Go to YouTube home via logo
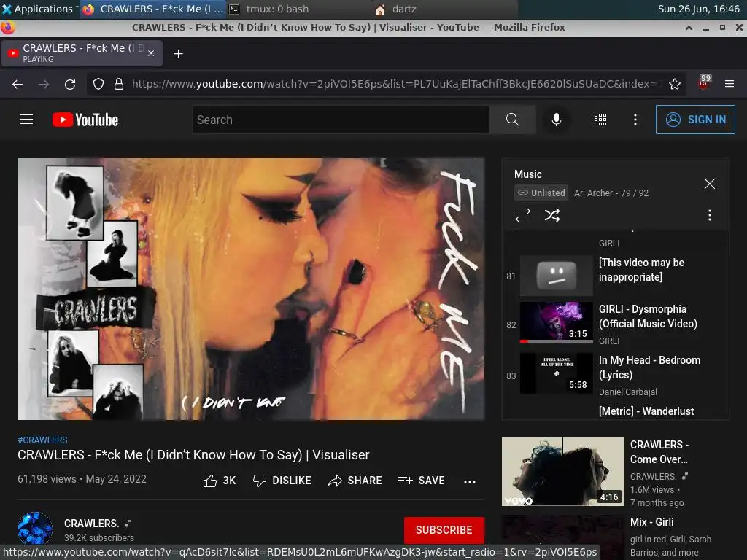747x560 pixels. 85,120
